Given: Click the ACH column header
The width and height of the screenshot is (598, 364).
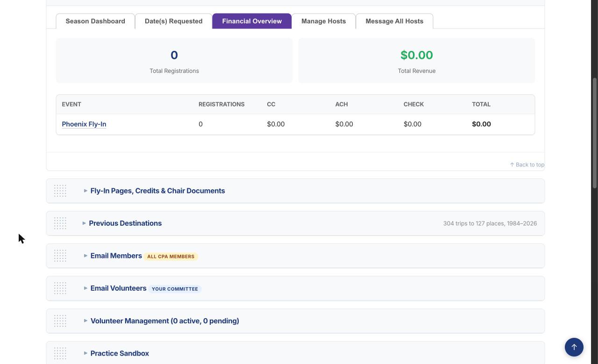Looking at the screenshot, I should click(342, 104).
